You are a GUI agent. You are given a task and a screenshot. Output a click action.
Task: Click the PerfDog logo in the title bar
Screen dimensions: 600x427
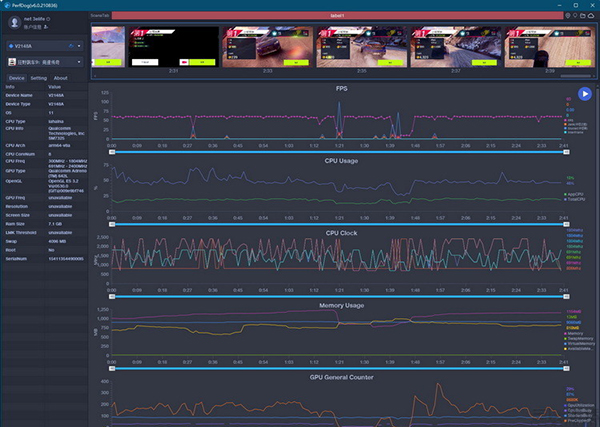(6, 5)
